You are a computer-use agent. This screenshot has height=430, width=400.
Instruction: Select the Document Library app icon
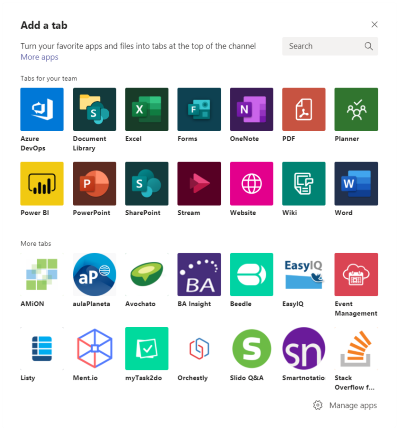click(x=94, y=109)
